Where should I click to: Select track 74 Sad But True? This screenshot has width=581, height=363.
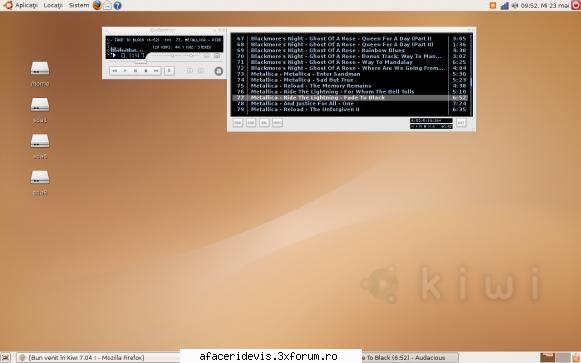point(350,80)
